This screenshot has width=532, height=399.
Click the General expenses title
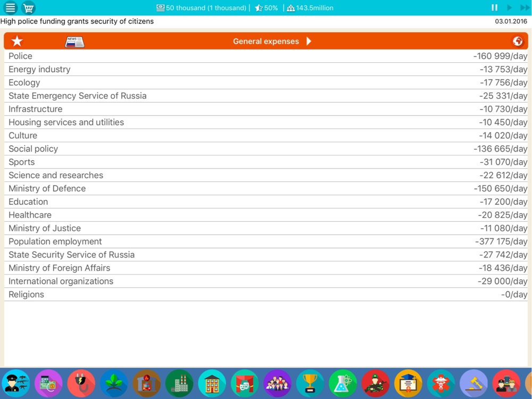click(266, 41)
